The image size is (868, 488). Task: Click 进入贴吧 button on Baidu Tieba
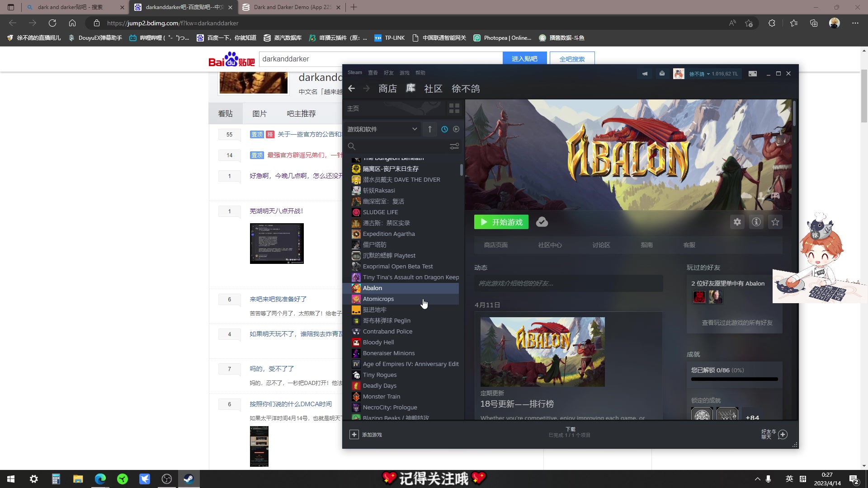point(524,59)
